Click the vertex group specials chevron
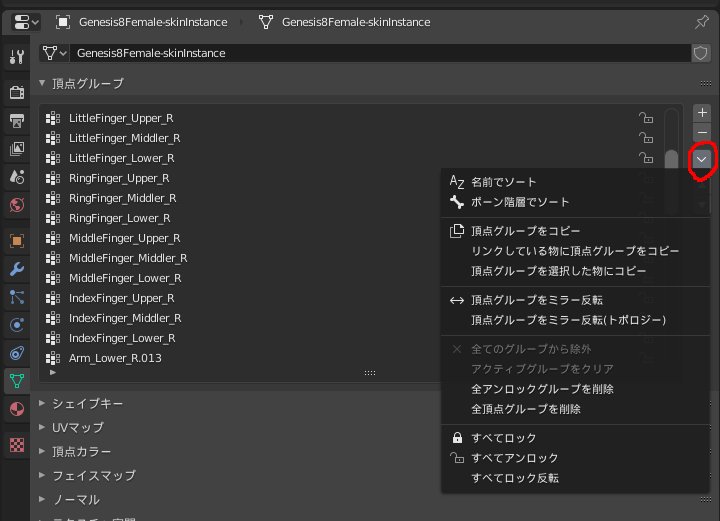 pyautogui.click(x=702, y=159)
